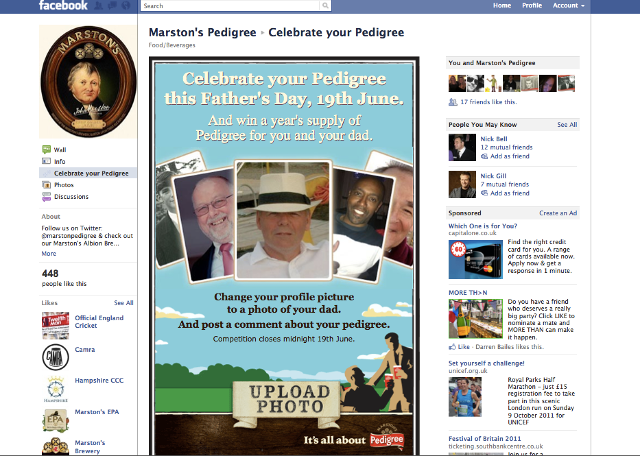Click the Facebook logo in header
The image size is (640, 456).
tap(63, 5)
